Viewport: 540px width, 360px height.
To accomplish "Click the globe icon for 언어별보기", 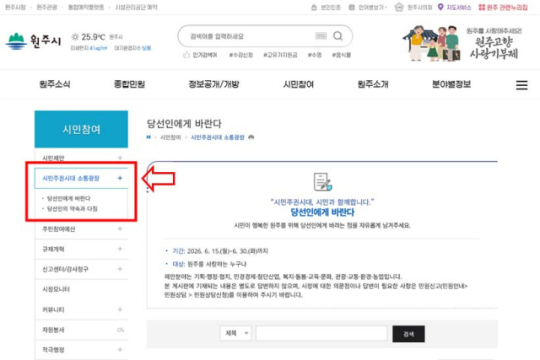I will (351, 7).
